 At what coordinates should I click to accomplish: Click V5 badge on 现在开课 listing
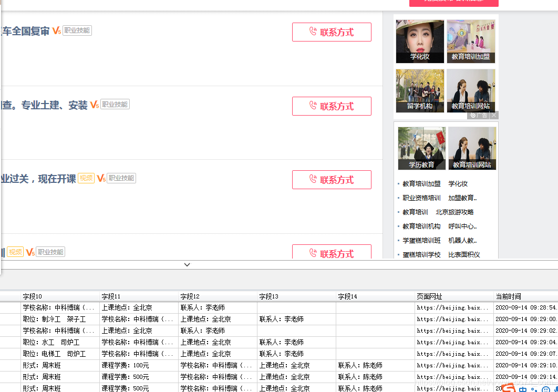pos(101,178)
